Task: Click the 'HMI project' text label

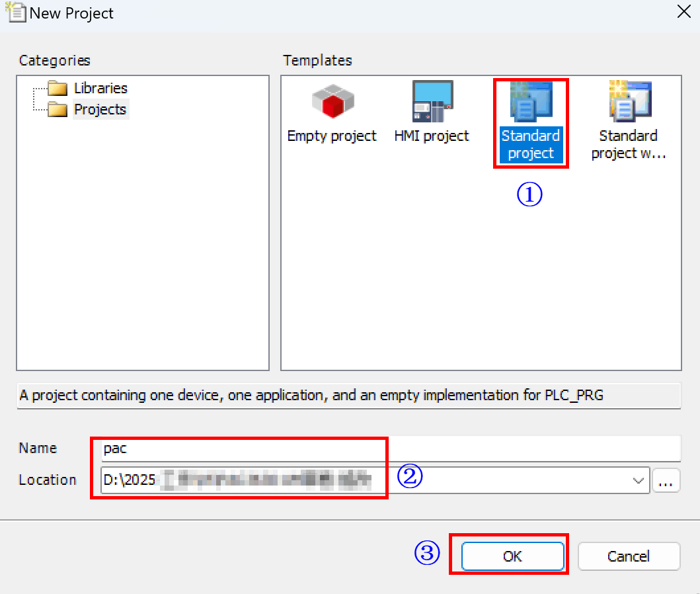Action: [432, 136]
